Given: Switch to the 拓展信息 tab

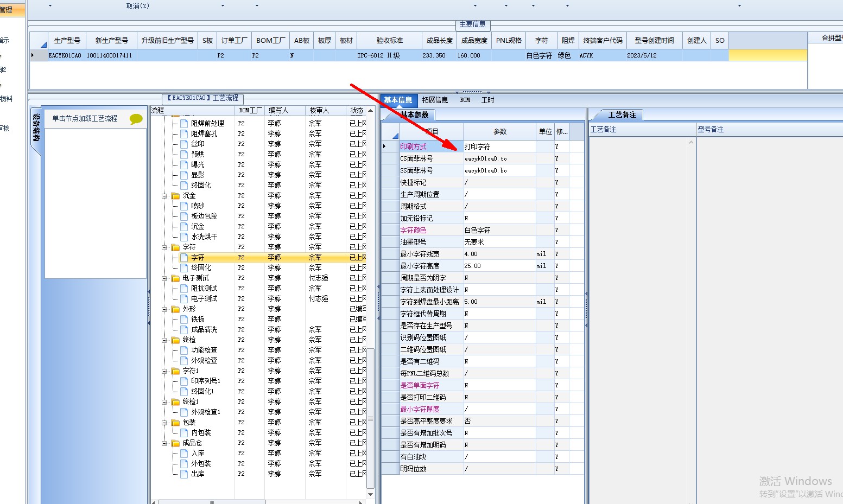Looking at the screenshot, I should pyautogui.click(x=435, y=100).
